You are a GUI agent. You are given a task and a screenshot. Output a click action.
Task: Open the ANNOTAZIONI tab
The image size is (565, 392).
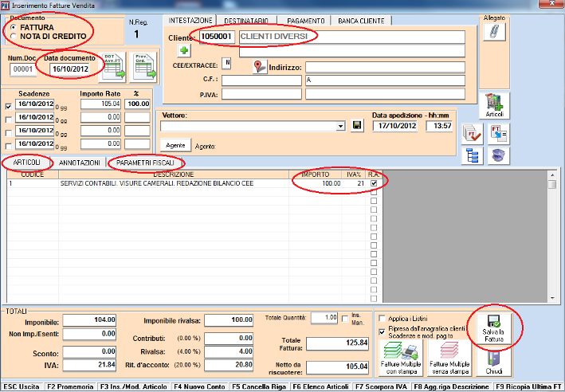click(x=80, y=163)
